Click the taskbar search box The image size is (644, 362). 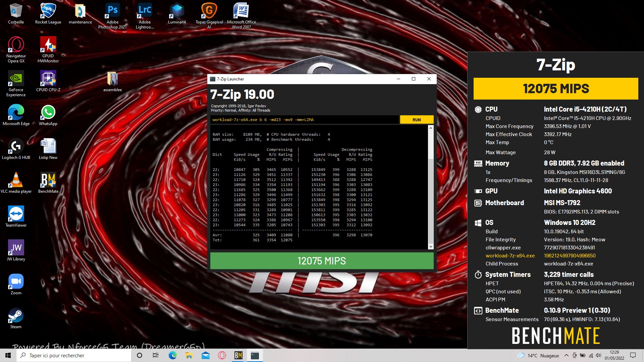[x=74, y=355]
